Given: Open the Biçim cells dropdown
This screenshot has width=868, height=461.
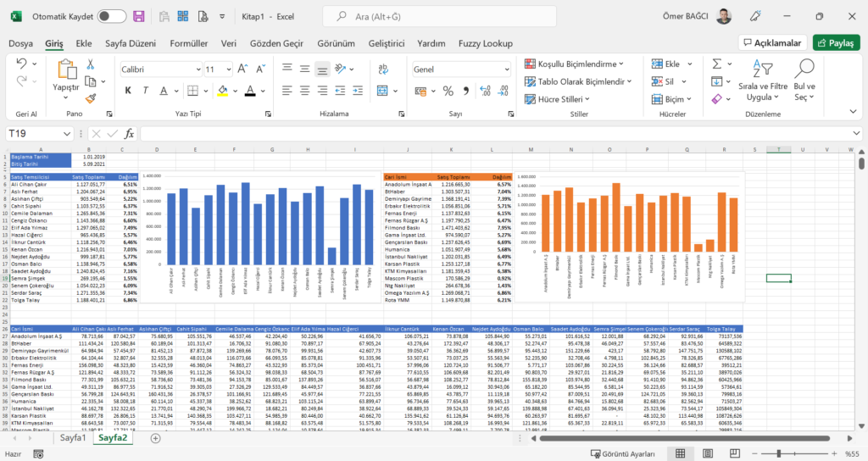Looking at the screenshot, I should tap(671, 99).
